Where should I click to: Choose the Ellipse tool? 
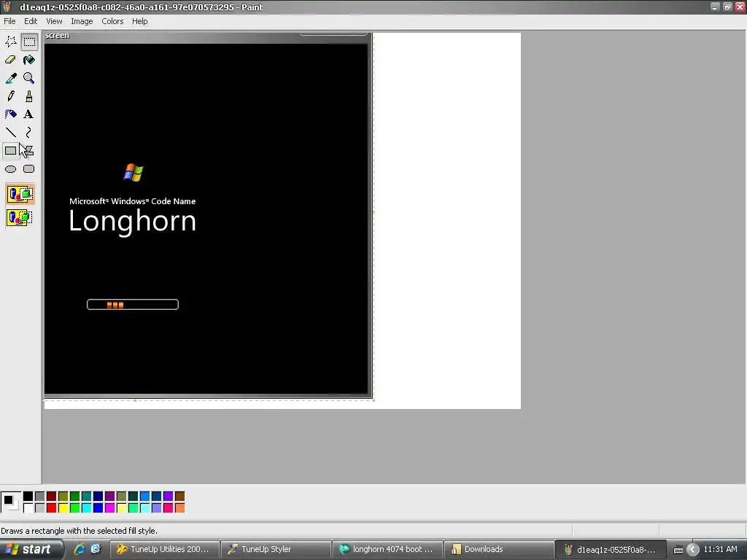tap(10, 169)
